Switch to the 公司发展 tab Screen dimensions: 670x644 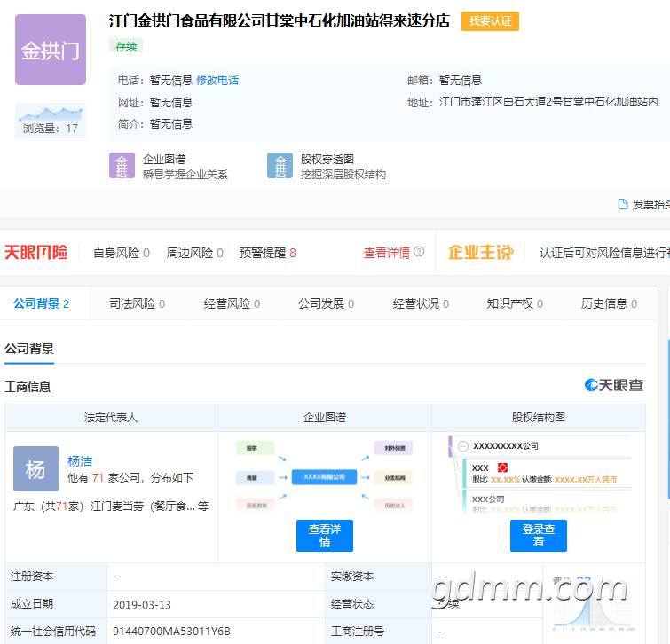click(x=326, y=303)
